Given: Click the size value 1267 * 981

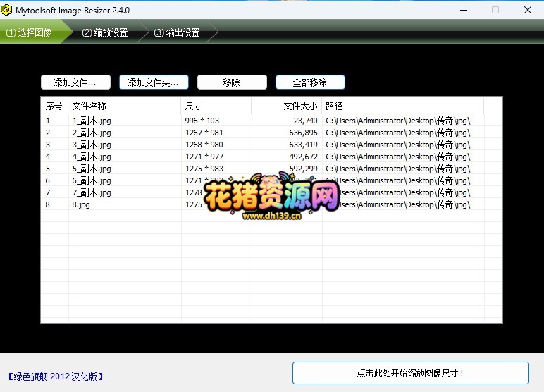Looking at the screenshot, I should [204, 133].
